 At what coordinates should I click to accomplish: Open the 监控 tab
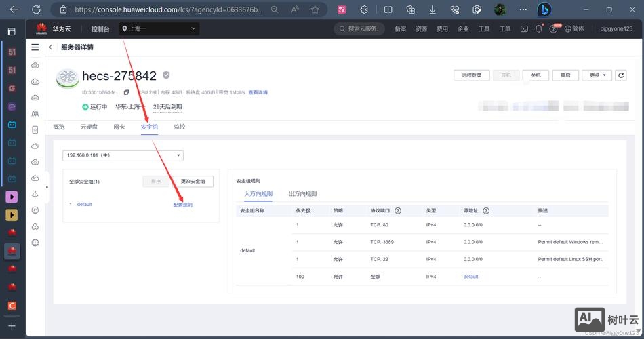point(179,127)
